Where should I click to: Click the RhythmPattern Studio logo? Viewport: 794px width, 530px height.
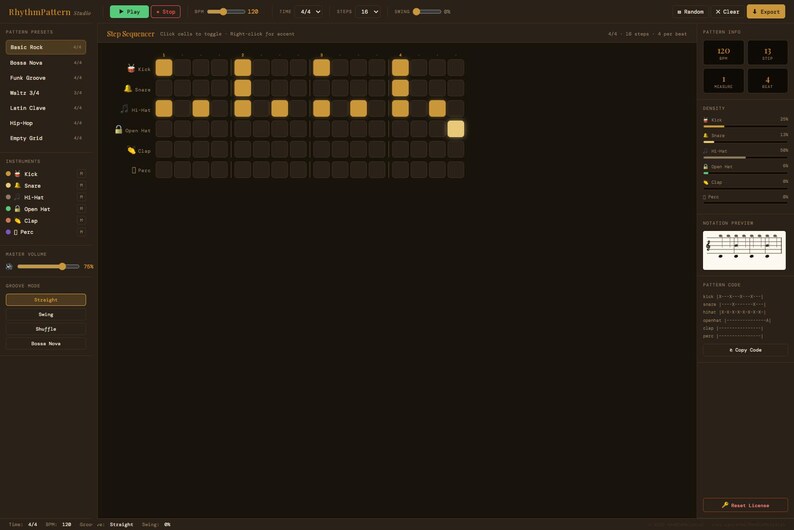50,12
